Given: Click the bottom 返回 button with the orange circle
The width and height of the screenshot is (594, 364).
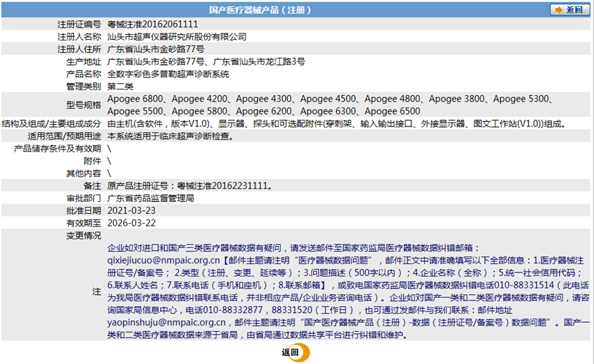Looking at the screenshot, I should pyautogui.click(x=296, y=353).
